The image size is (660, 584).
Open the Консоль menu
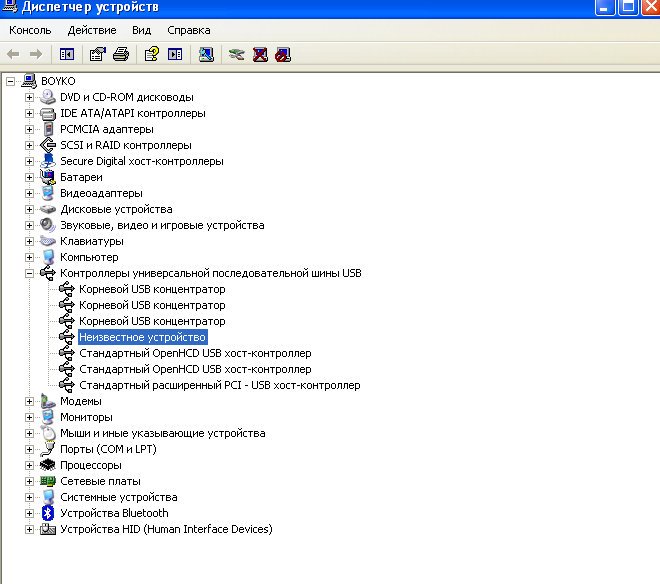(x=30, y=30)
